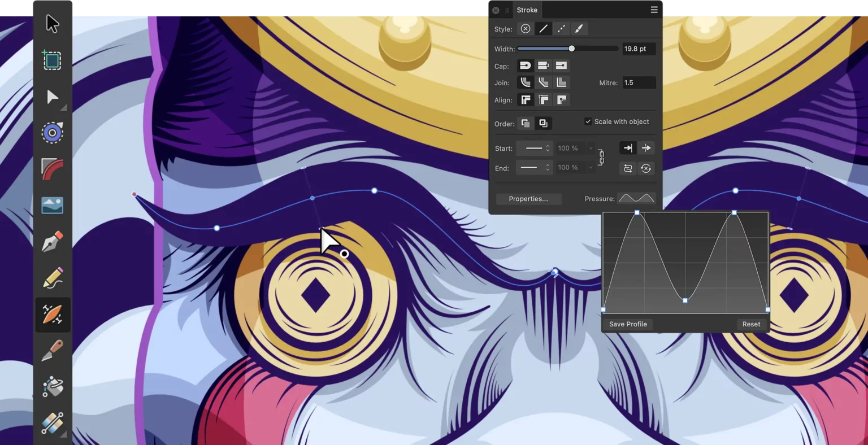The width and height of the screenshot is (868, 445).
Task: Pick the Place Image tool
Action: coord(53,206)
